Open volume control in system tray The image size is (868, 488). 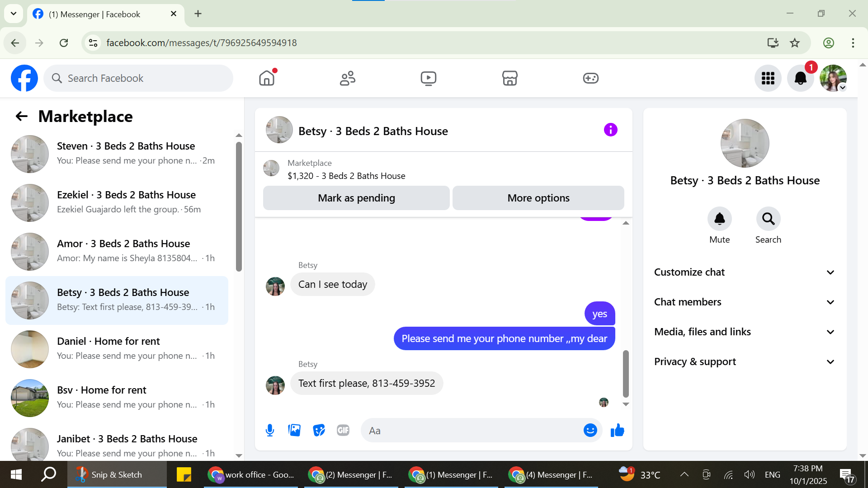click(x=749, y=474)
